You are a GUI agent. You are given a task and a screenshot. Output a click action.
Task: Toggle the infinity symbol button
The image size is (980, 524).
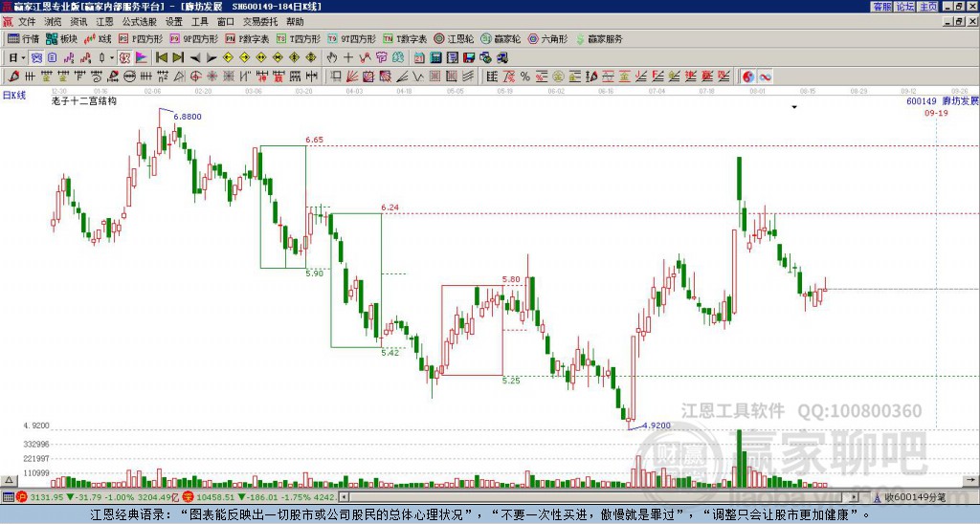coord(765,76)
